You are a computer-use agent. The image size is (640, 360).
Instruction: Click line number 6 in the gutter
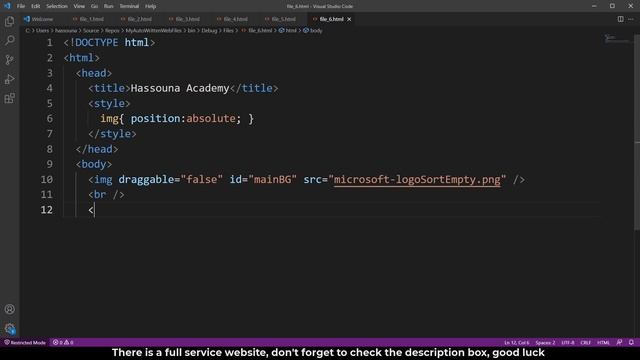pyautogui.click(x=49, y=119)
